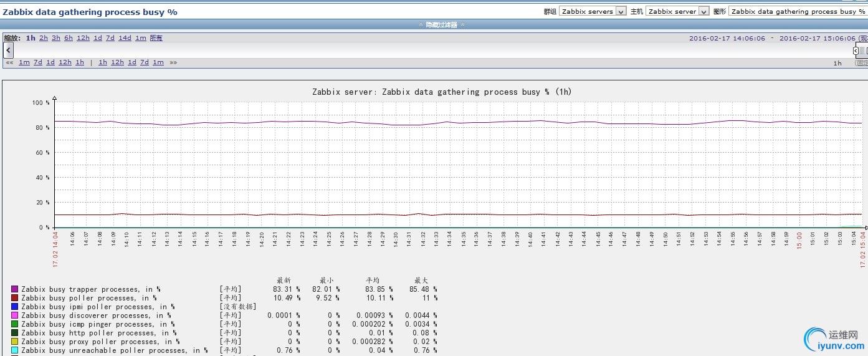
Task: Click dark green swatch for http poller
Action: (x=14, y=333)
